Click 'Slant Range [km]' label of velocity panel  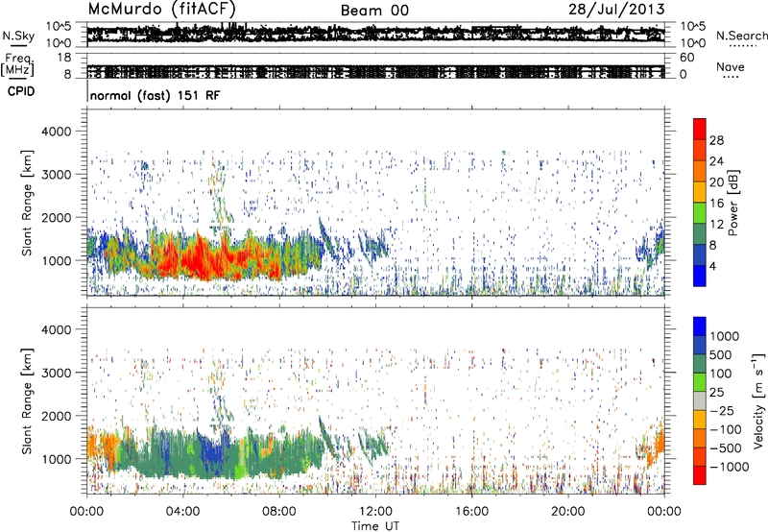(x=27, y=401)
